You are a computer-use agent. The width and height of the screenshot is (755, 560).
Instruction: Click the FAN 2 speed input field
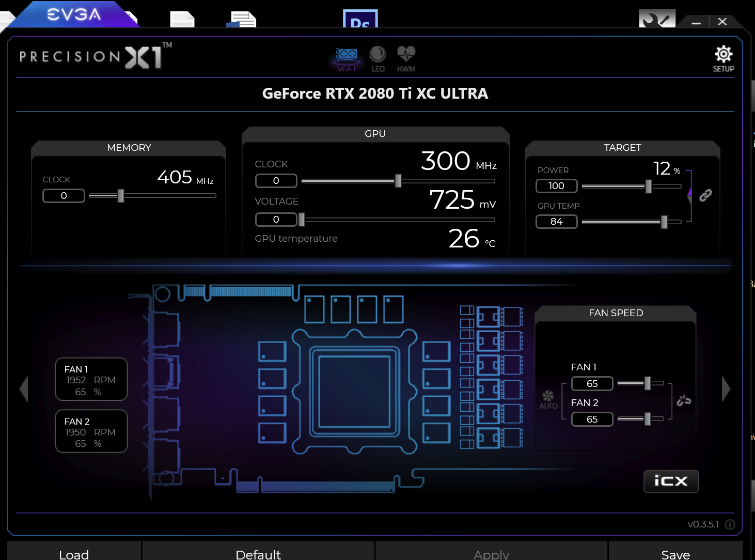592,419
